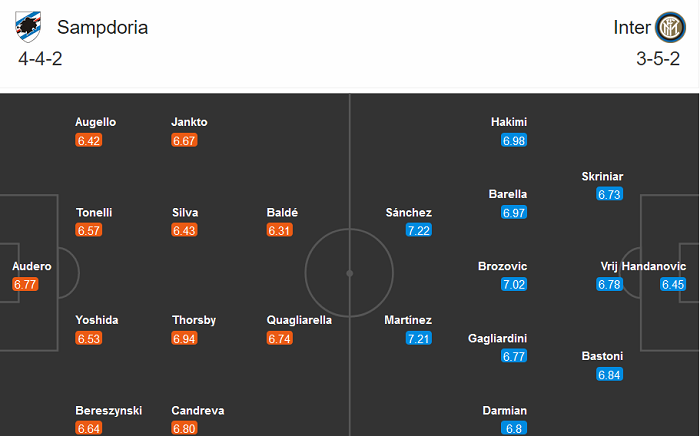Image resolution: width=700 pixels, height=436 pixels.
Task: Click Quagliarella's player name
Action: (299, 320)
